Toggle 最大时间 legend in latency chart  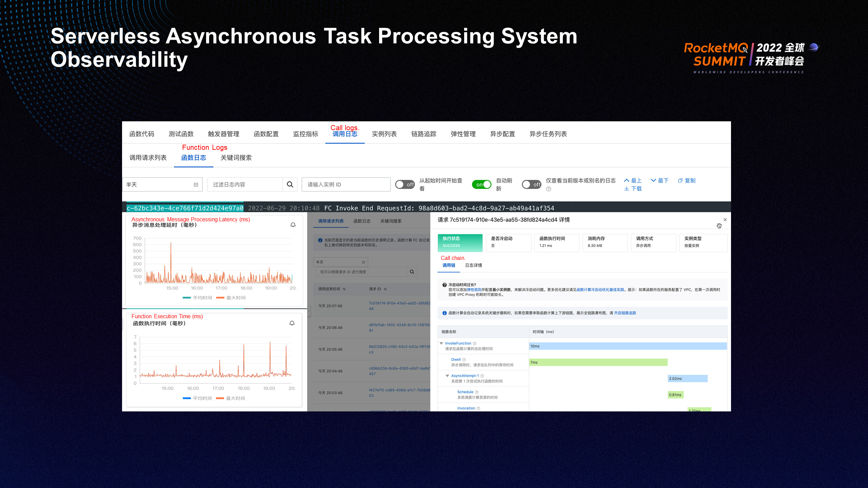click(x=231, y=298)
